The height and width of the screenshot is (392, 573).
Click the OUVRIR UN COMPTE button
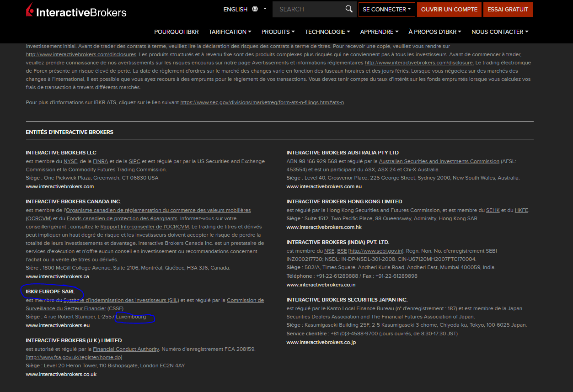pyautogui.click(x=449, y=9)
